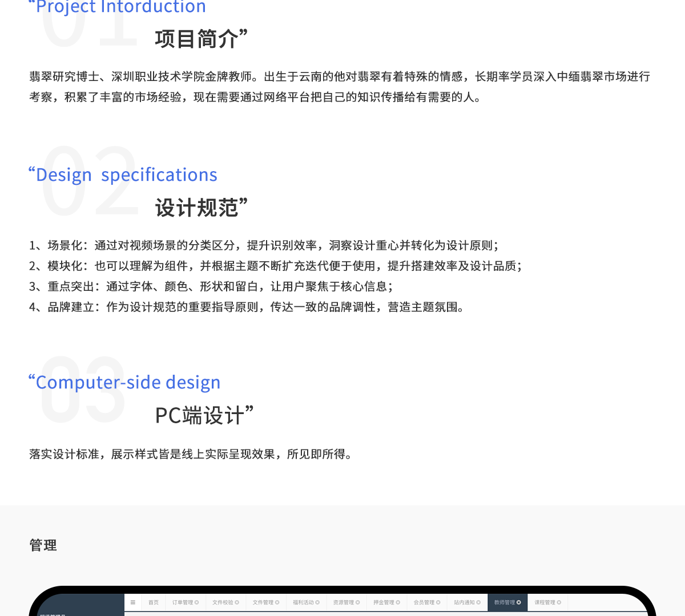Click the Computer-side design heading text
This screenshot has height=616, width=685.
point(128,382)
